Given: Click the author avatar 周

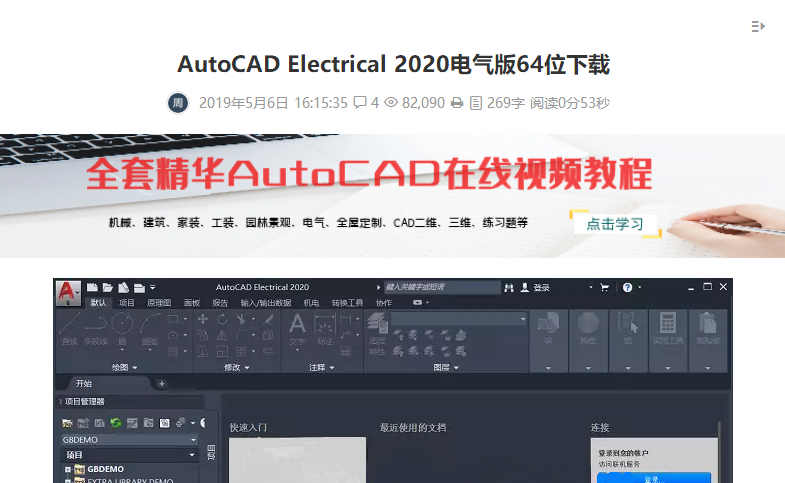Looking at the screenshot, I should pyautogui.click(x=177, y=102).
